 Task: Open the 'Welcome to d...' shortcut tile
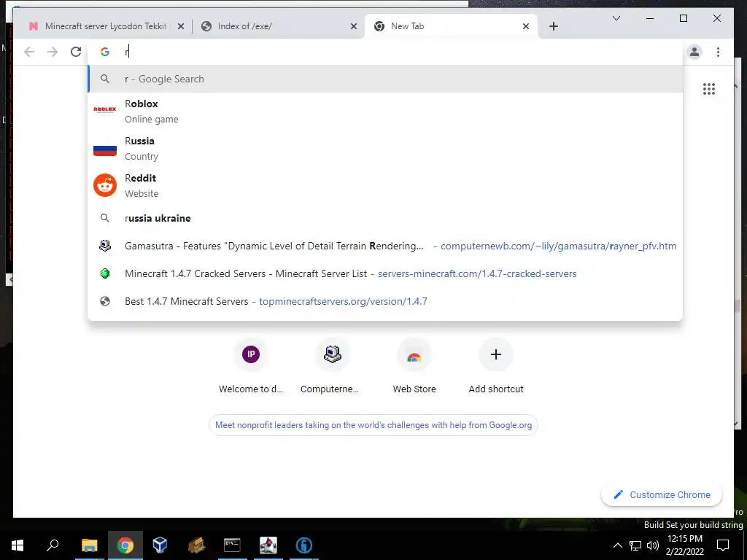(251, 367)
